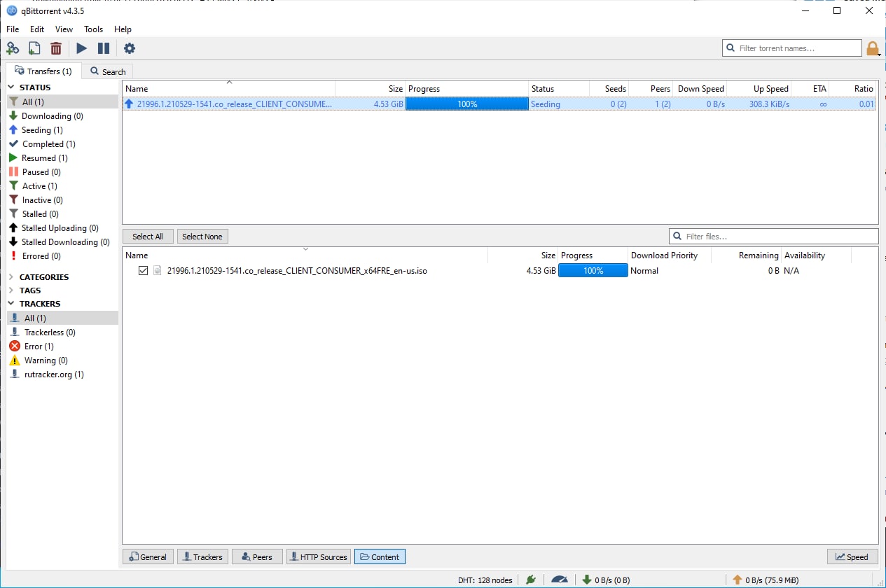
Task: Click the connection status plug icon
Action: tap(531, 579)
